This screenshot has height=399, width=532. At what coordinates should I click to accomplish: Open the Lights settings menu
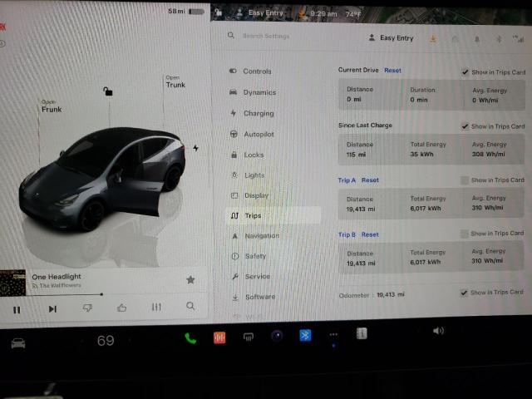coord(248,175)
